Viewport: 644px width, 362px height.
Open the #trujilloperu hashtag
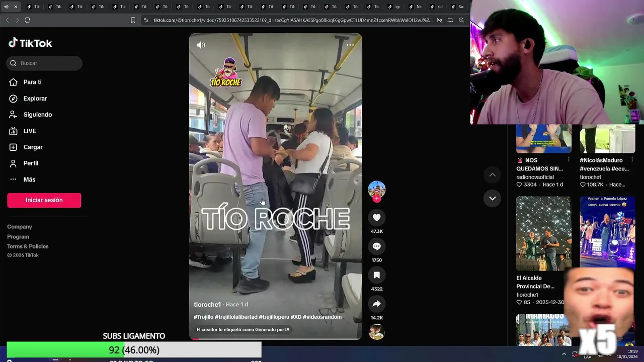[274, 317]
